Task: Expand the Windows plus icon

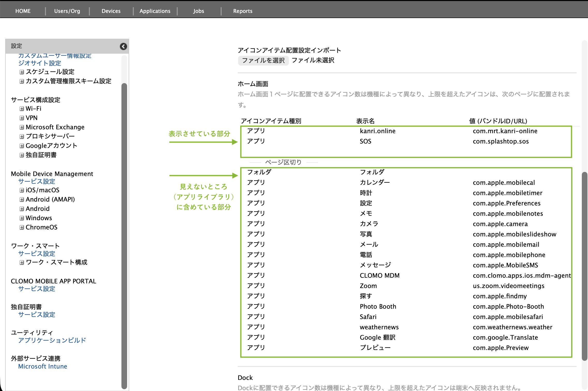Action: point(22,218)
